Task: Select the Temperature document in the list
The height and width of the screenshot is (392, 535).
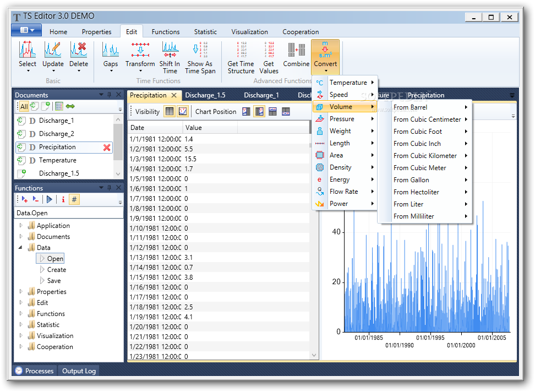Action: [x=57, y=160]
